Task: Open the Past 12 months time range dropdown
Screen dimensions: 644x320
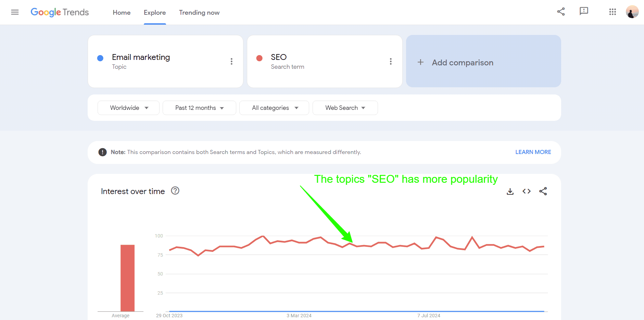Action: click(199, 108)
